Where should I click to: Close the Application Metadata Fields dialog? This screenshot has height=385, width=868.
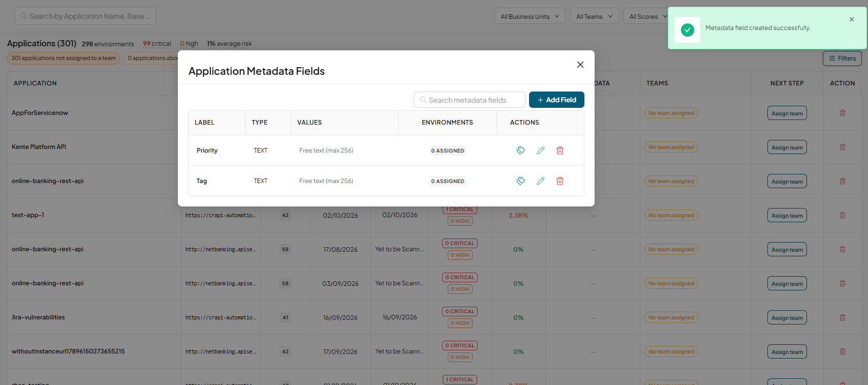coord(580,65)
